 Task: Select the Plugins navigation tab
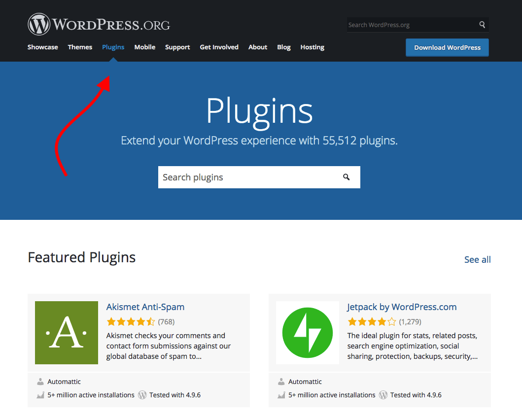(113, 47)
